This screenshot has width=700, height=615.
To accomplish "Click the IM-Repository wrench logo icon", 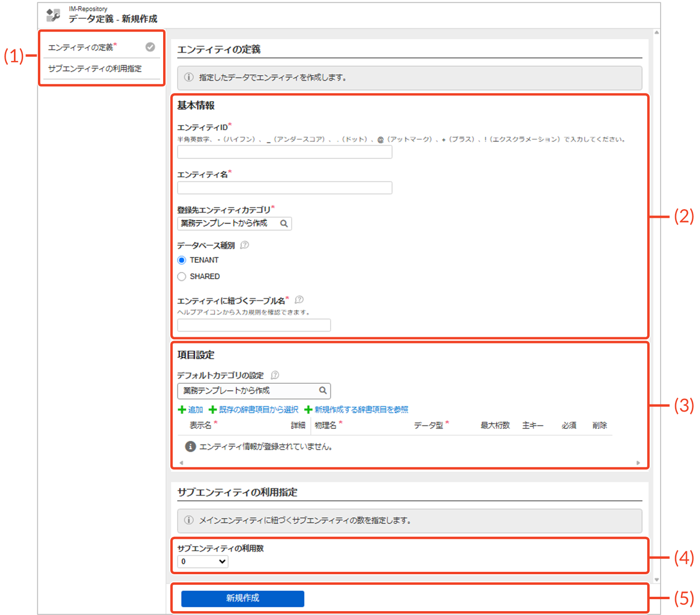I will click(53, 15).
